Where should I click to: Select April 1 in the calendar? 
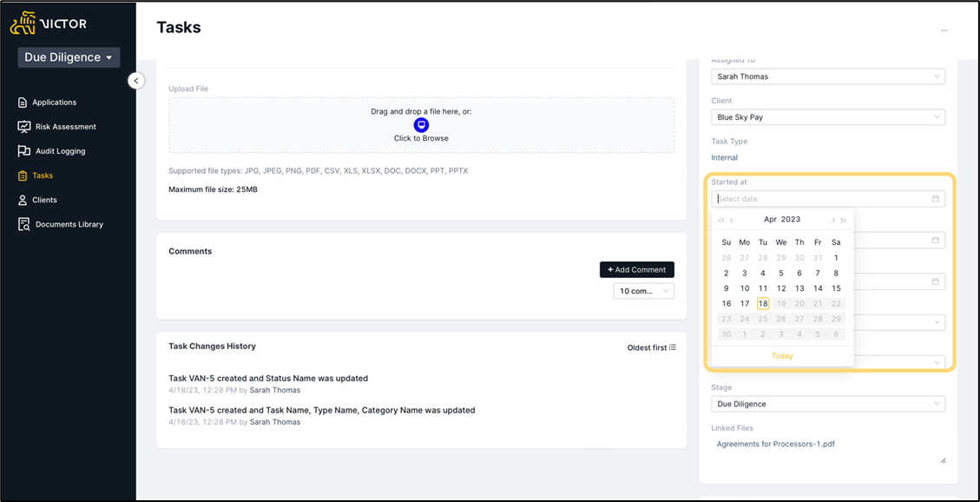click(x=836, y=258)
